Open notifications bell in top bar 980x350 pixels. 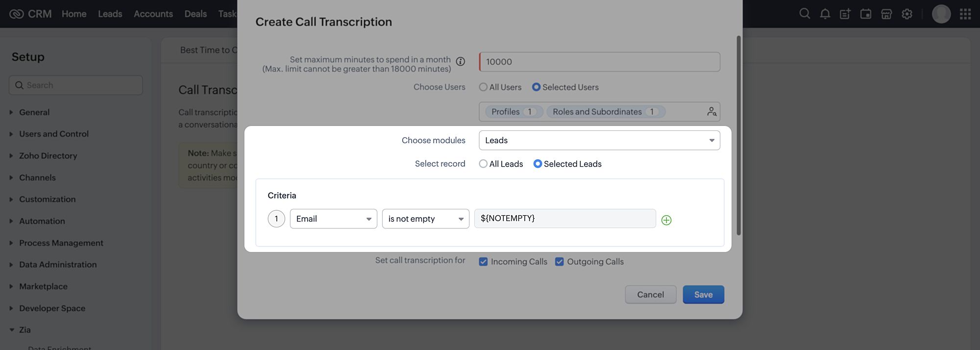825,14
